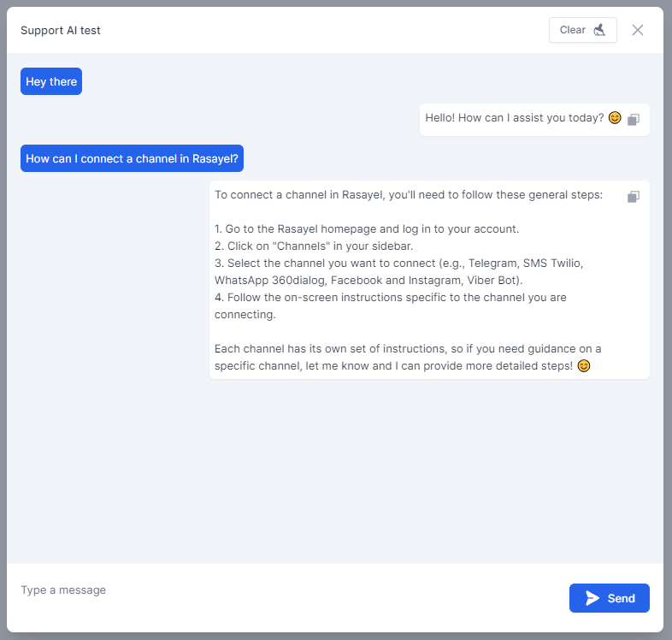This screenshot has width=672, height=640.
Task: Click step '3. Select the channel you want' line
Action: [398, 271]
